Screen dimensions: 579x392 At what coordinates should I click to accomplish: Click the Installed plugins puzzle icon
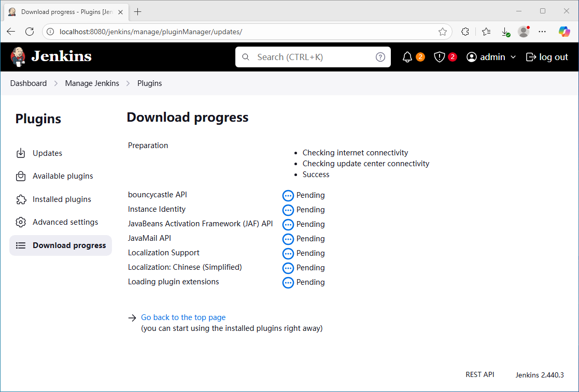(x=21, y=199)
